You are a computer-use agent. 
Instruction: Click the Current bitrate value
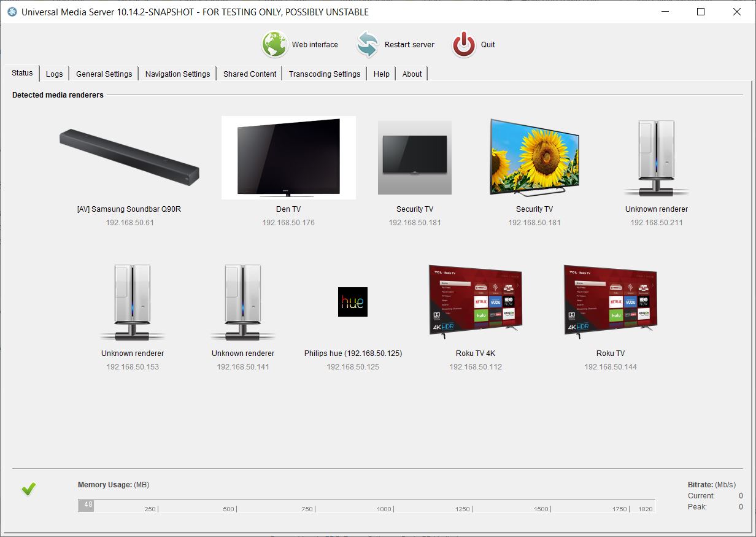click(x=741, y=496)
